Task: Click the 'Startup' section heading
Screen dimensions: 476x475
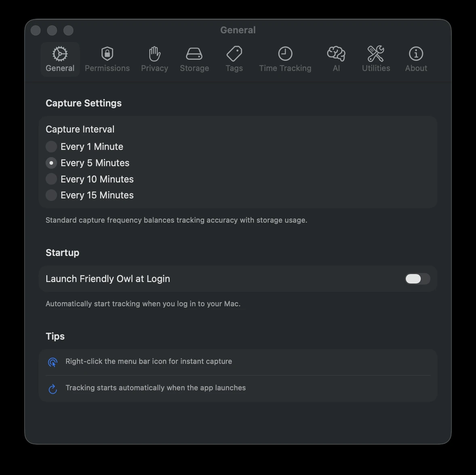Action: tap(62, 252)
